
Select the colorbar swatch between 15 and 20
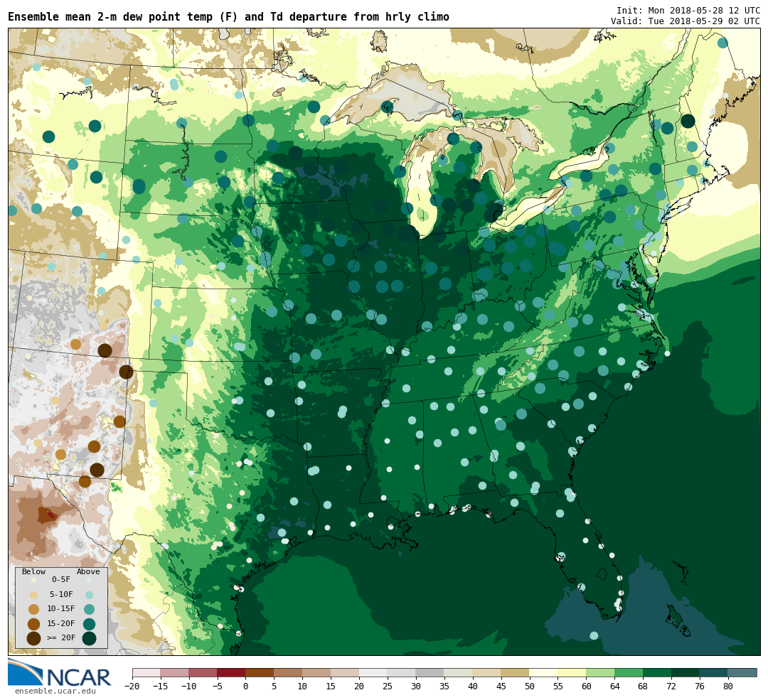(x=345, y=672)
